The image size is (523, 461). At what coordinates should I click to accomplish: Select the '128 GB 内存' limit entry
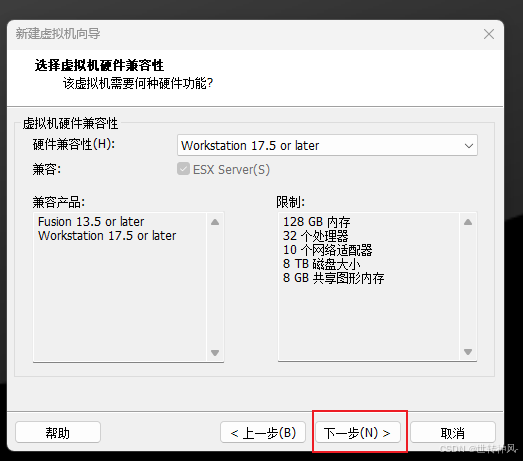click(316, 222)
